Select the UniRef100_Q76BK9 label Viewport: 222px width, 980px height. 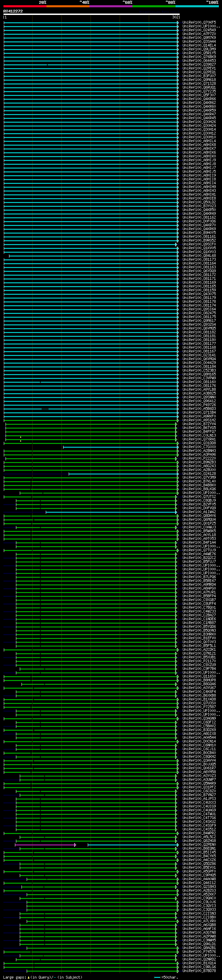click(x=199, y=57)
